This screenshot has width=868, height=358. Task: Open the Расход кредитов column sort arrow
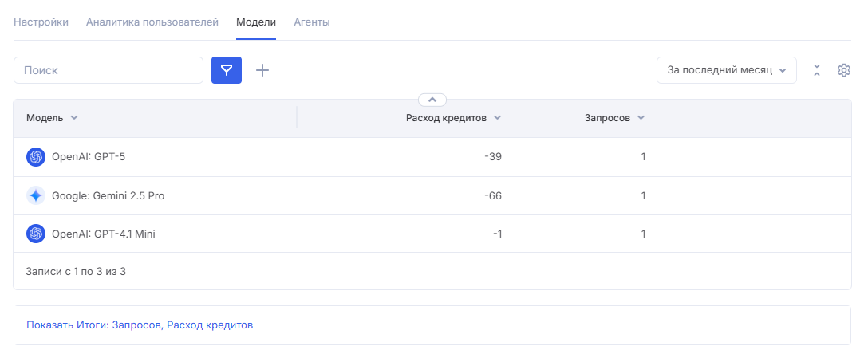click(x=497, y=118)
